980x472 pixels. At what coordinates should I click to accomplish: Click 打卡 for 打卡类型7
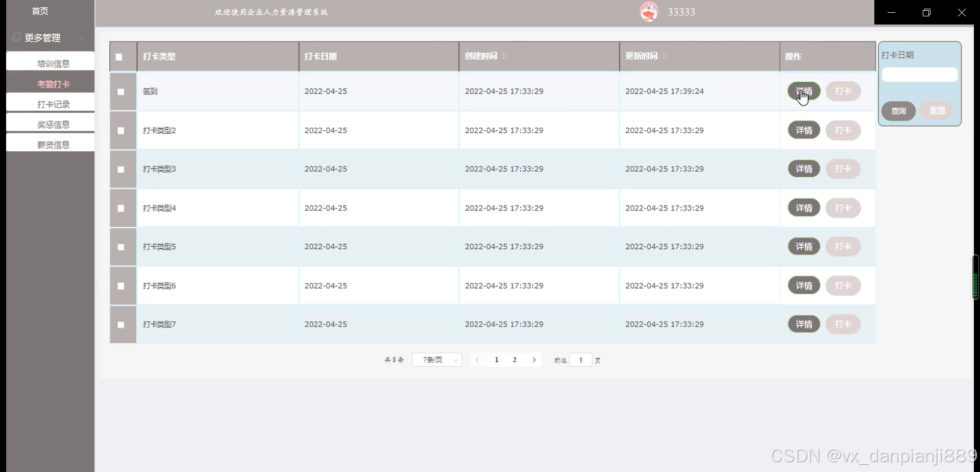tap(843, 324)
